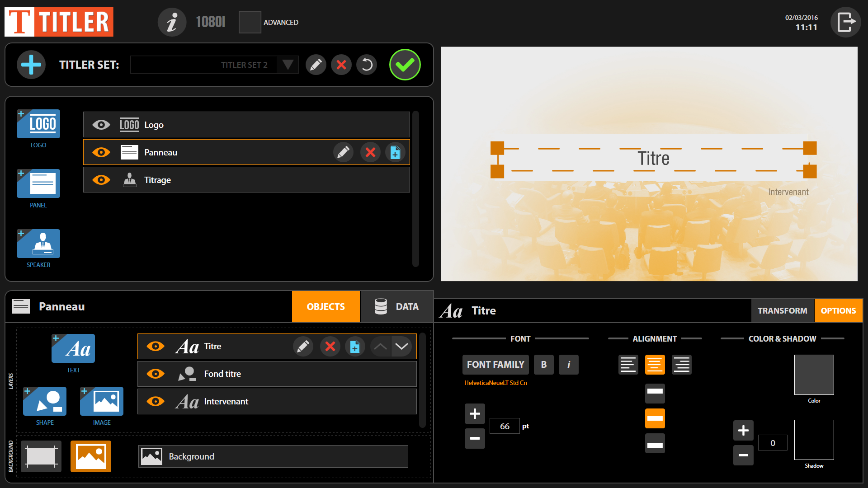
Task: Increase font size with plus stepper
Action: click(475, 413)
